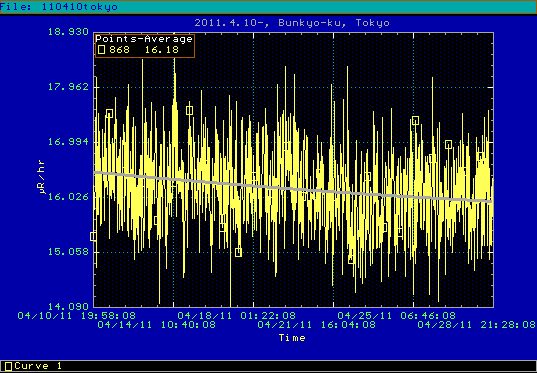537x373 pixels.
Task: Click the File: 110410tokyo title bar
Action: click(268, 7)
